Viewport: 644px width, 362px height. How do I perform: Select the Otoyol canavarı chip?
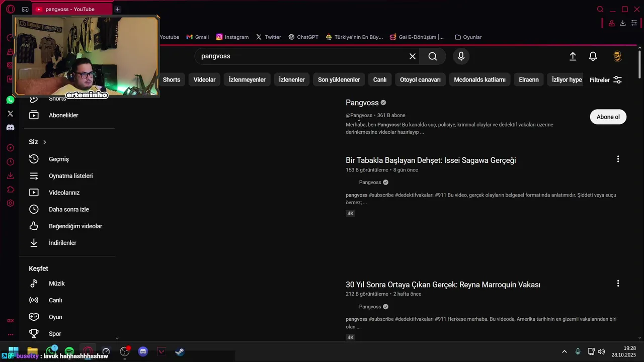[420, 79]
